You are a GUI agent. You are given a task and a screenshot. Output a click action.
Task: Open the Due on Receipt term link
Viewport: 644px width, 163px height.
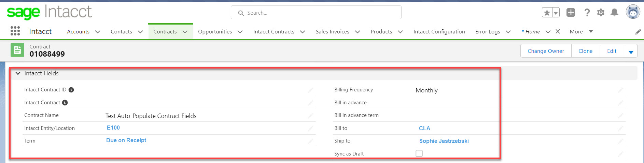coord(126,140)
